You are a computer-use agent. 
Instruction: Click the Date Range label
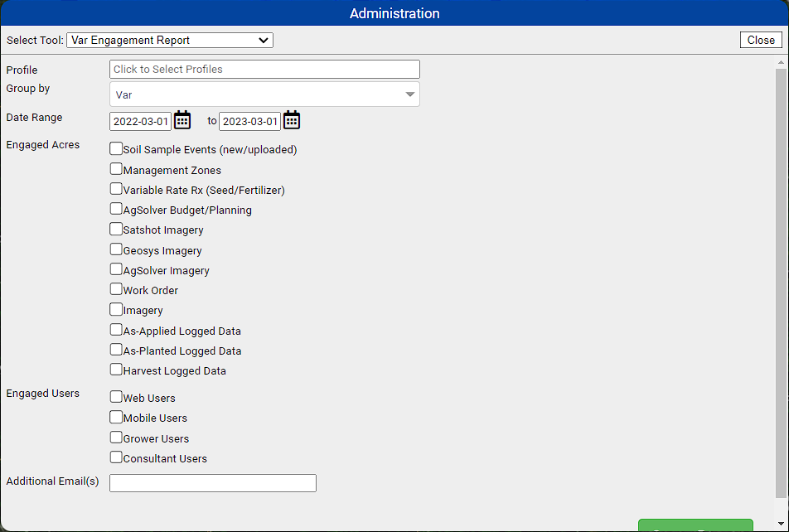tap(34, 118)
